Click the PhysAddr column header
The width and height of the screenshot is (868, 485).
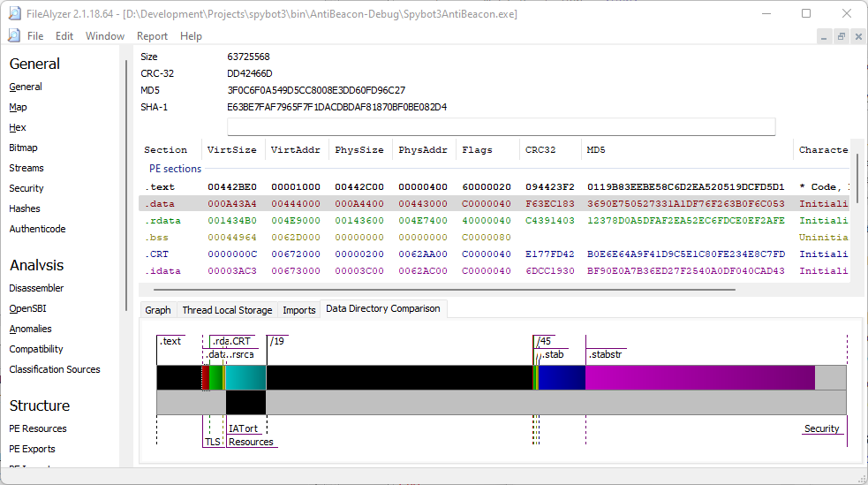point(424,150)
